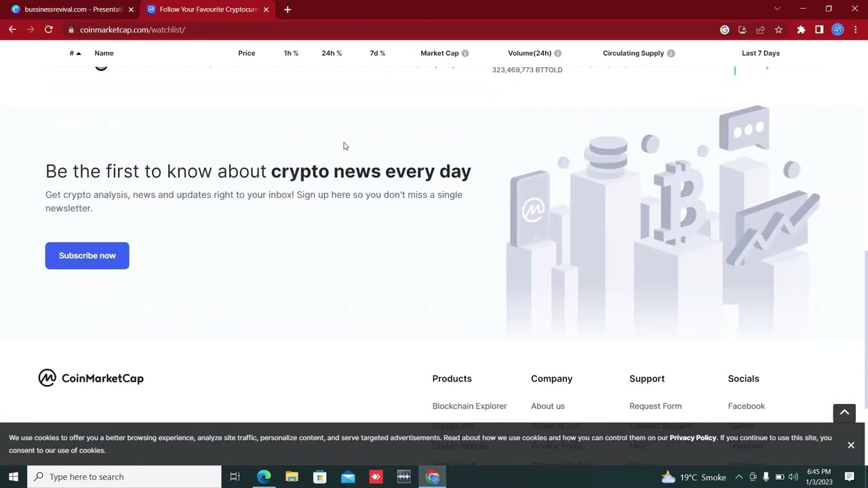Open the weather widget showing 19°C Smoke
The height and width of the screenshot is (488, 868).
(x=694, y=477)
